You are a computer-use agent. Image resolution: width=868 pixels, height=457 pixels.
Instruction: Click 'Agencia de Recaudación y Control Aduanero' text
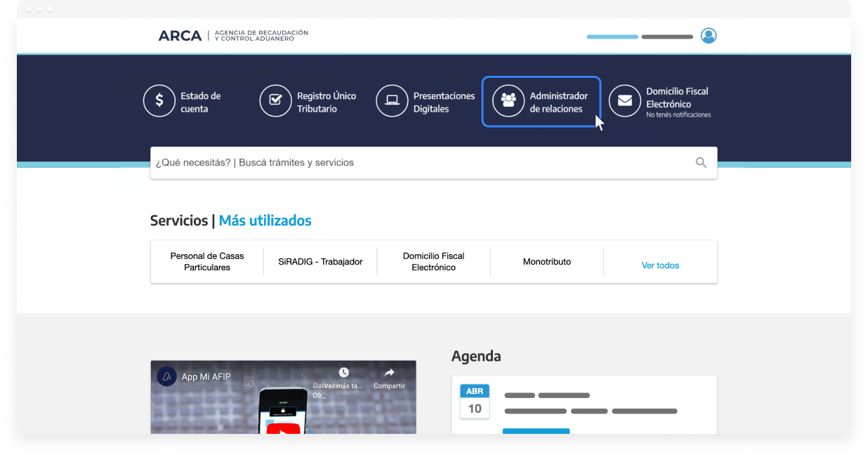coord(261,36)
